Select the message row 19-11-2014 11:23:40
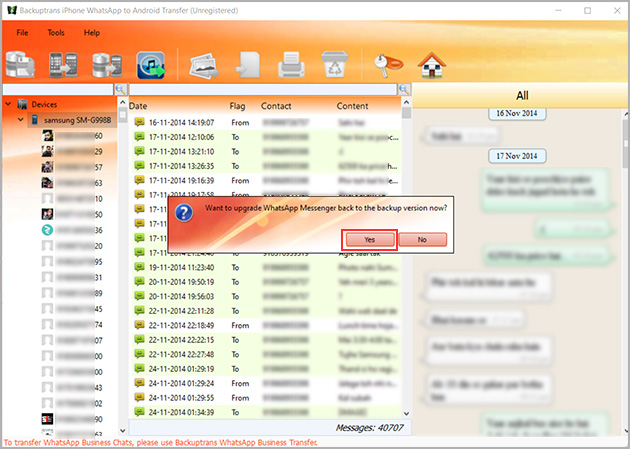The width and height of the screenshot is (630, 449). 266,267
